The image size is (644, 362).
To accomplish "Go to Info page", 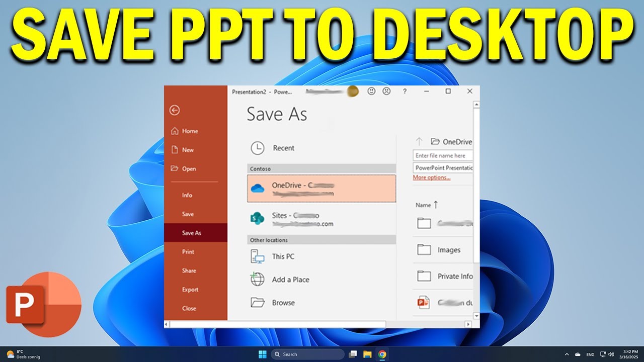I will click(x=187, y=195).
